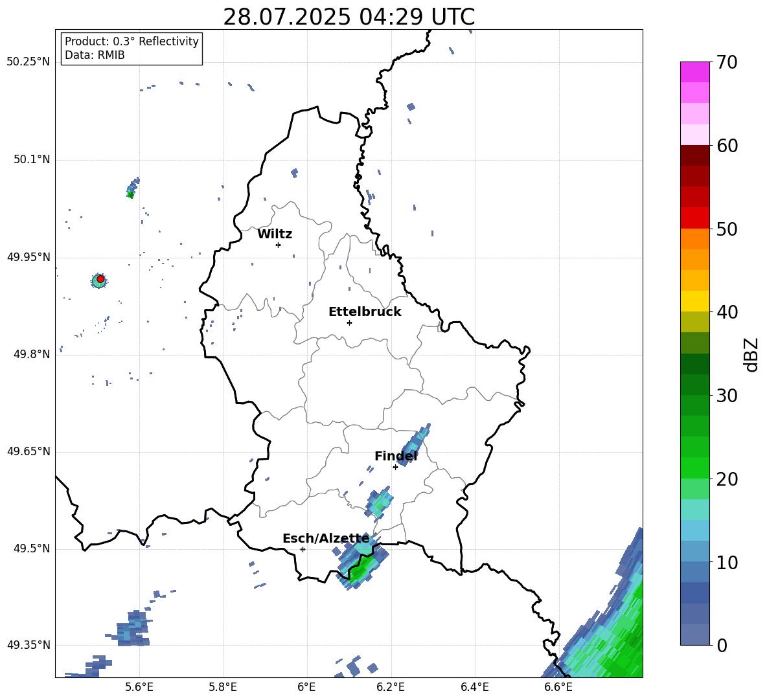Click the Ettelbruck station cross marker

point(349,322)
